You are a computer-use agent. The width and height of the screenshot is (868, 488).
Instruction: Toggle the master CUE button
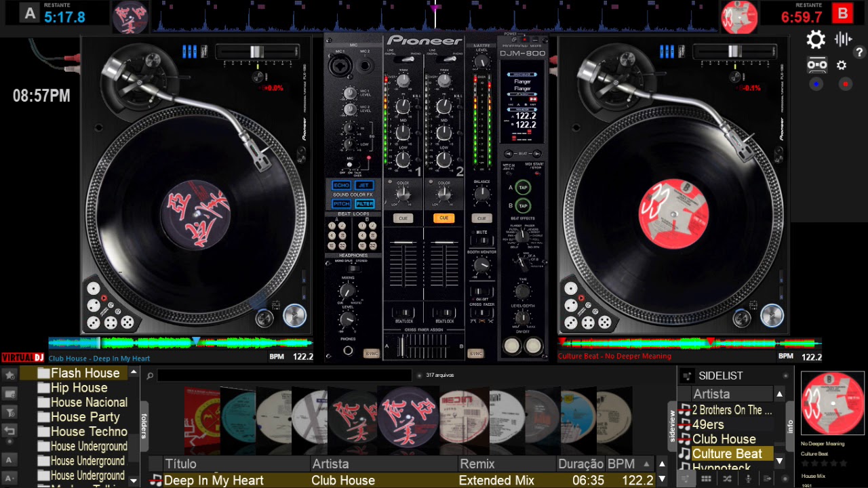pyautogui.click(x=481, y=218)
